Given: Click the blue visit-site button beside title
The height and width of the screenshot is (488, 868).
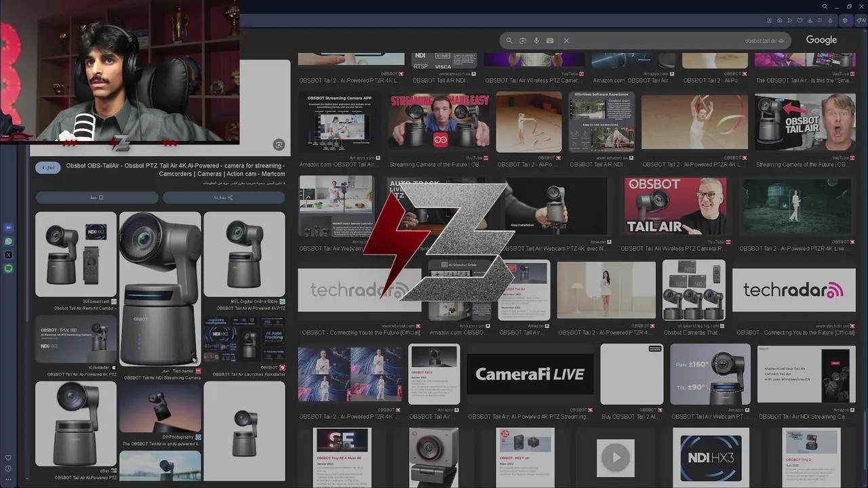Looking at the screenshot, I should pos(48,167).
